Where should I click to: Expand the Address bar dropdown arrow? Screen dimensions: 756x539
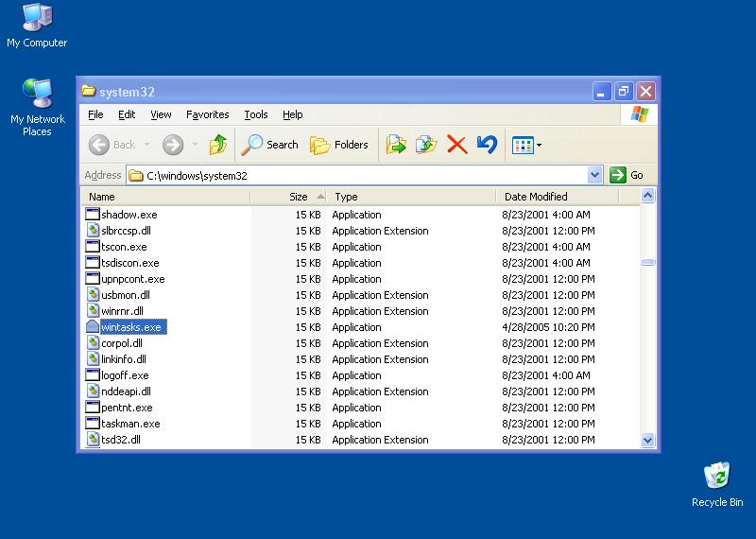pyautogui.click(x=594, y=175)
